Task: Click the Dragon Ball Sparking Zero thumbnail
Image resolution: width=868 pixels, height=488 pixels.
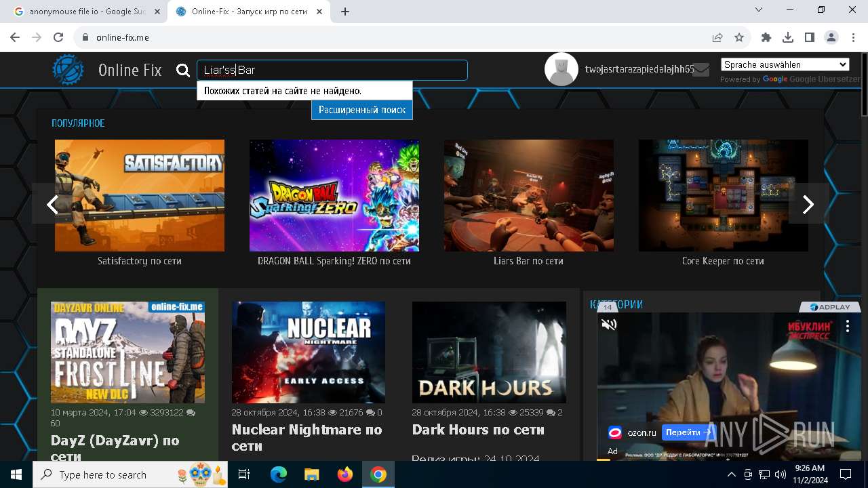Action: 334,195
